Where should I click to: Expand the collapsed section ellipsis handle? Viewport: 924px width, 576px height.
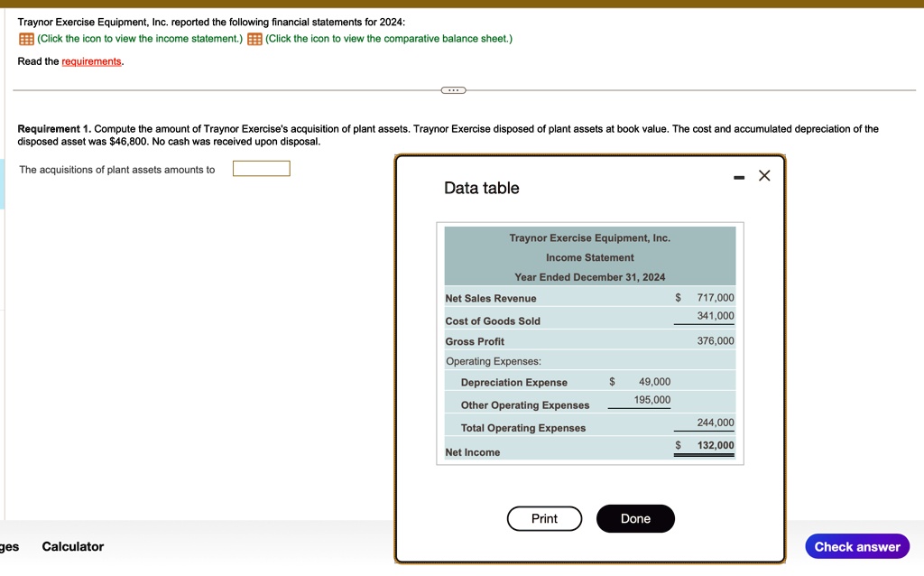pyautogui.click(x=453, y=90)
